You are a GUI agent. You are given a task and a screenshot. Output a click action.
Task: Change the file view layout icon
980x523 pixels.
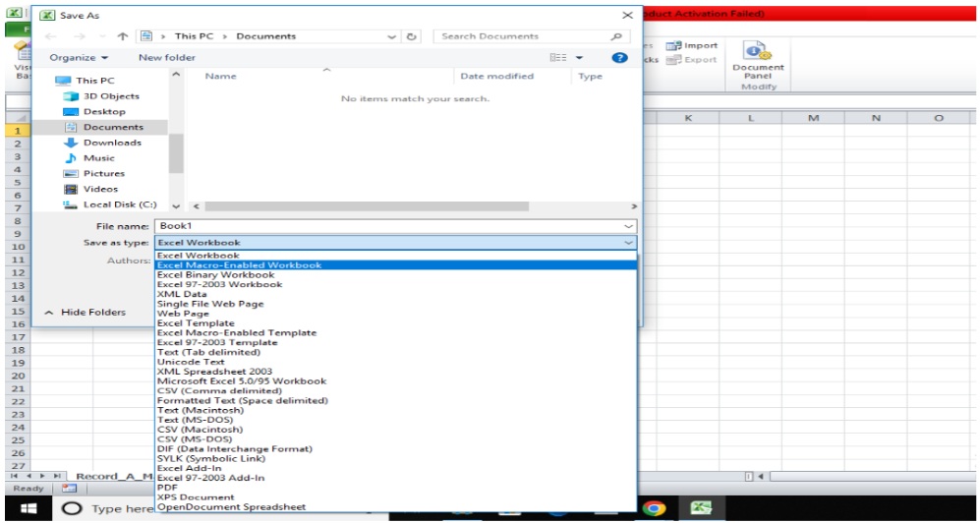coord(558,57)
